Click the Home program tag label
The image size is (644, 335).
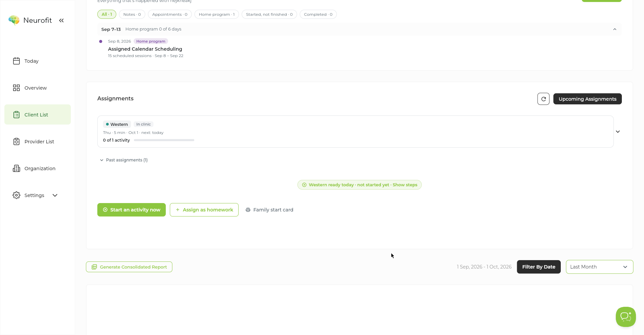(151, 41)
